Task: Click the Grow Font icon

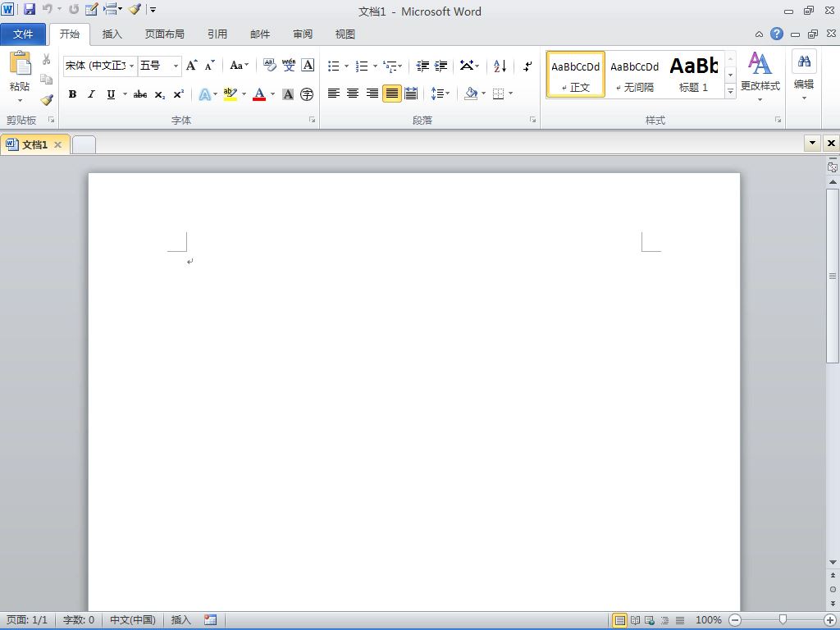Action: coord(192,66)
